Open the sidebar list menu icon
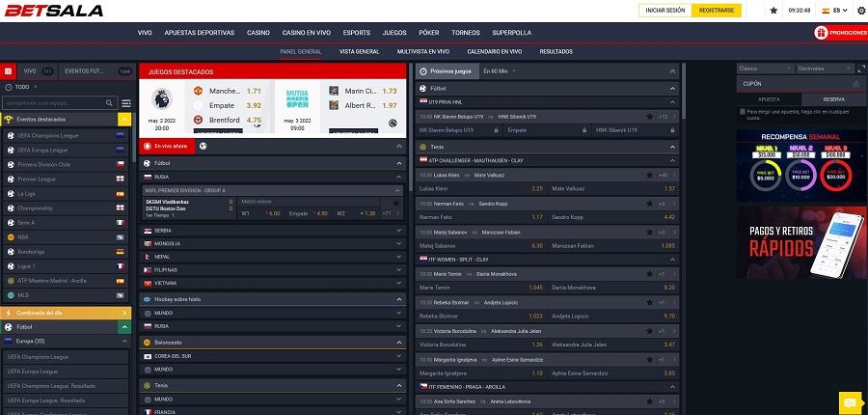 (x=126, y=103)
